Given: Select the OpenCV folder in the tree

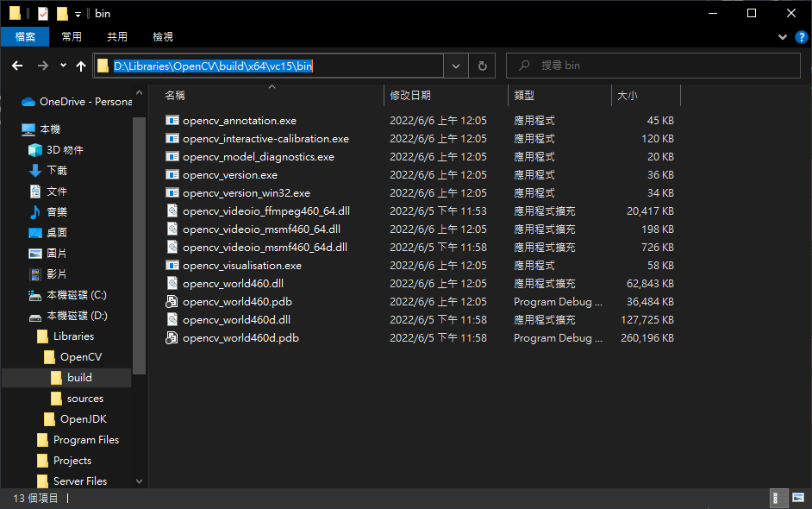Looking at the screenshot, I should click(x=72, y=357).
